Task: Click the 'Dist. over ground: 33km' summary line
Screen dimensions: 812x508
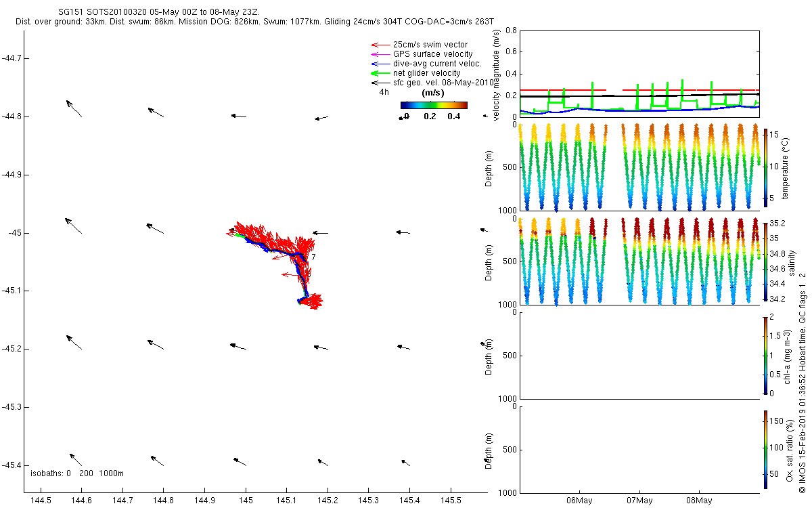Action: pos(254,22)
